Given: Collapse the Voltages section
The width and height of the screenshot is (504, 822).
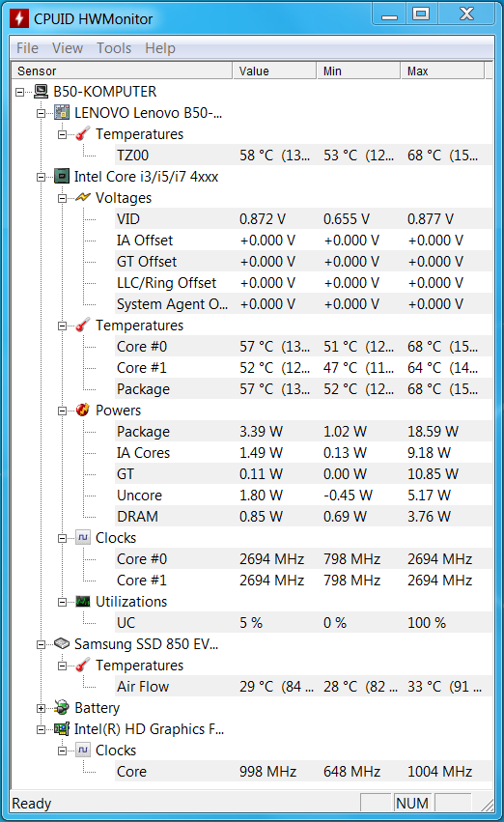Looking at the screenshot, I should point(62,198).
